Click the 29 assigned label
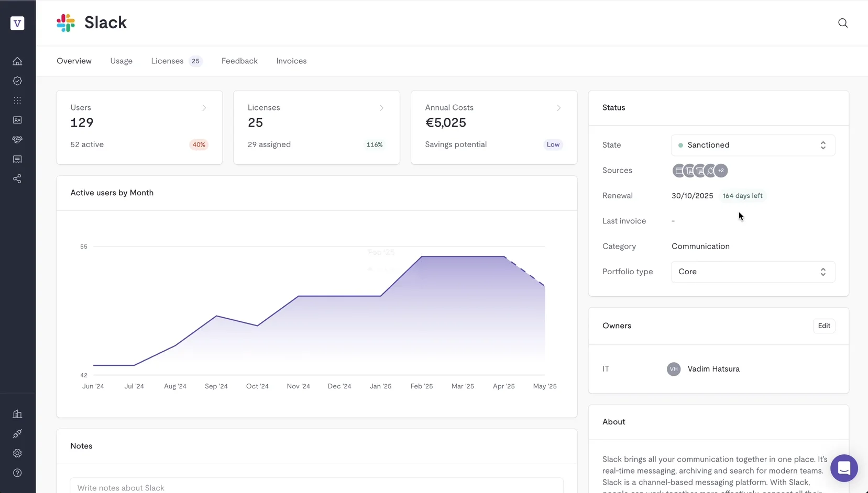 [269, 144]
